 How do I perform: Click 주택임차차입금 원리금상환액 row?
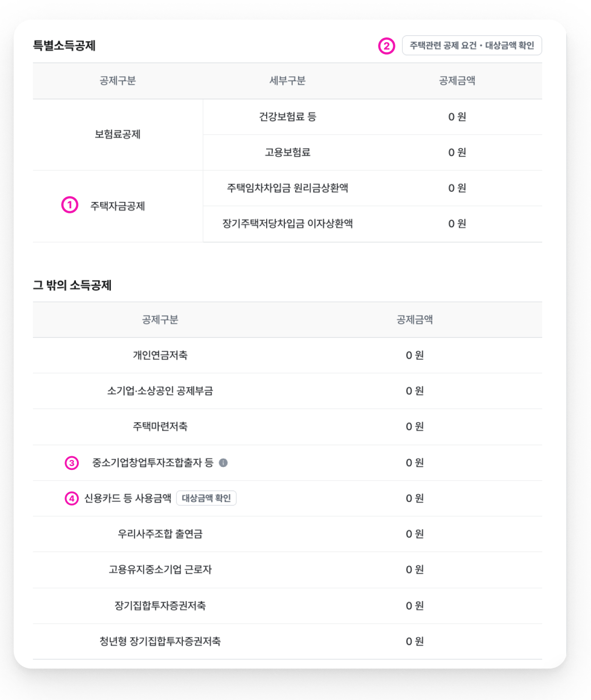373,188
